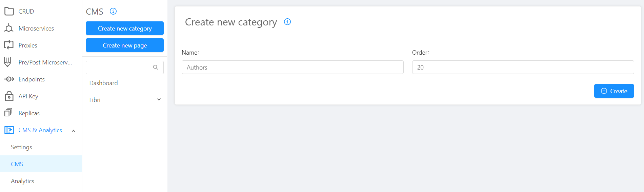Click the Proxies icon in sidebar
Viewport: 644px width, 192px height.
[x=9, y=45]
